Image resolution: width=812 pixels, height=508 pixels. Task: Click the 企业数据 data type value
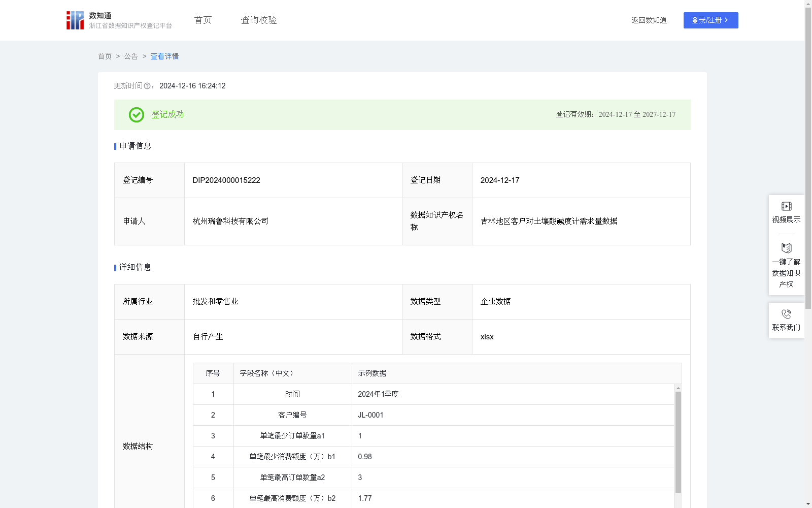tap(495, 302)
